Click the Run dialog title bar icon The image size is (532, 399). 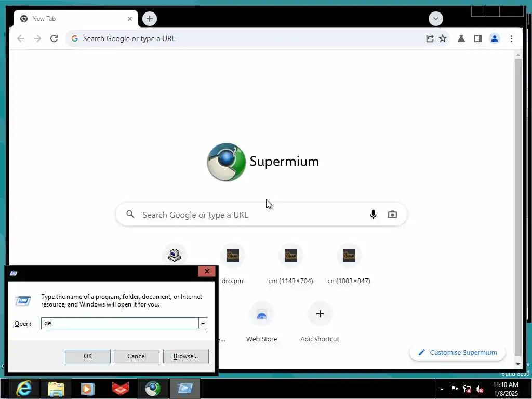(14, 273)
